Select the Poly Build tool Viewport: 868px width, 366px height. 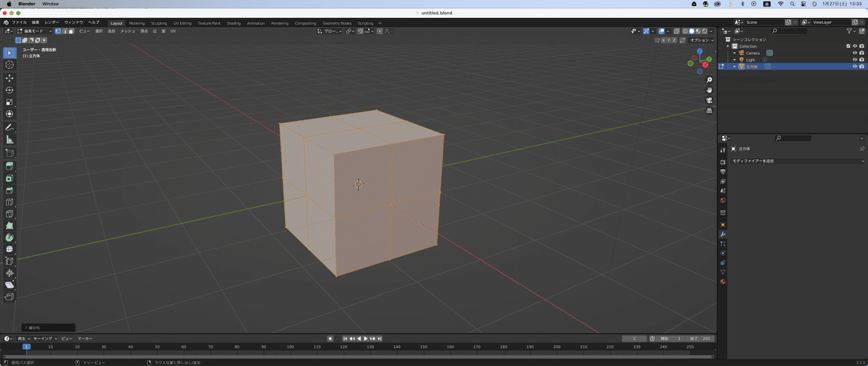(9, 226)
